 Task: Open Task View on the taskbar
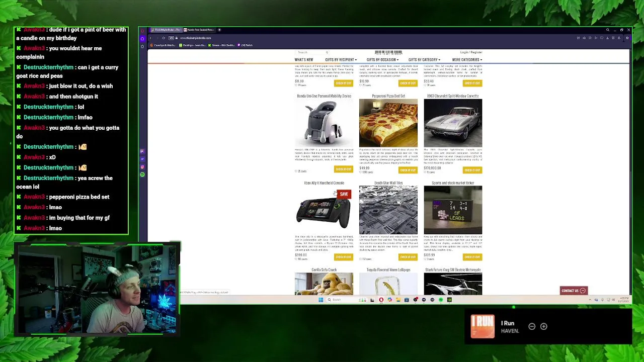coord(372,300)
